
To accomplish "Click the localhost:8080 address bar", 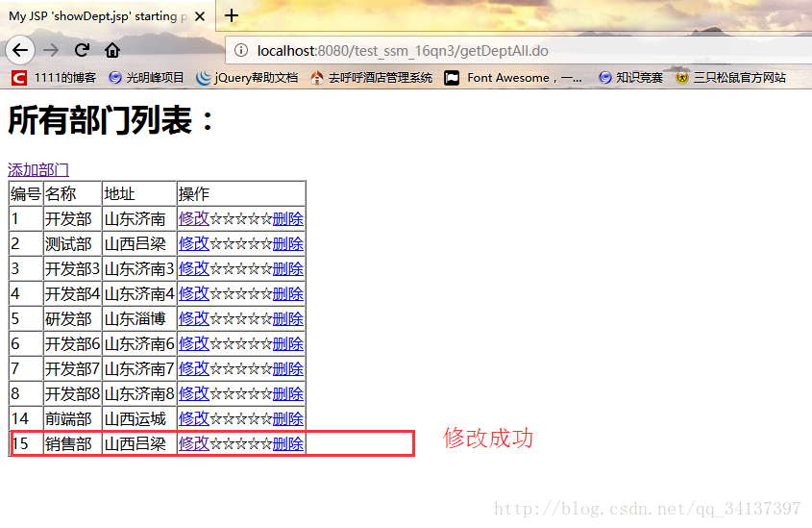I will click(518, 50).
